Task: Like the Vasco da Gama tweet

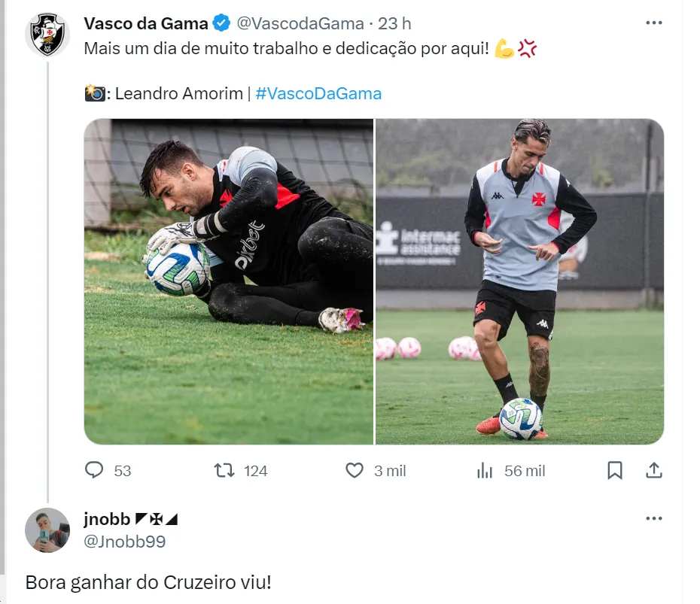Action: pos(376,471)
